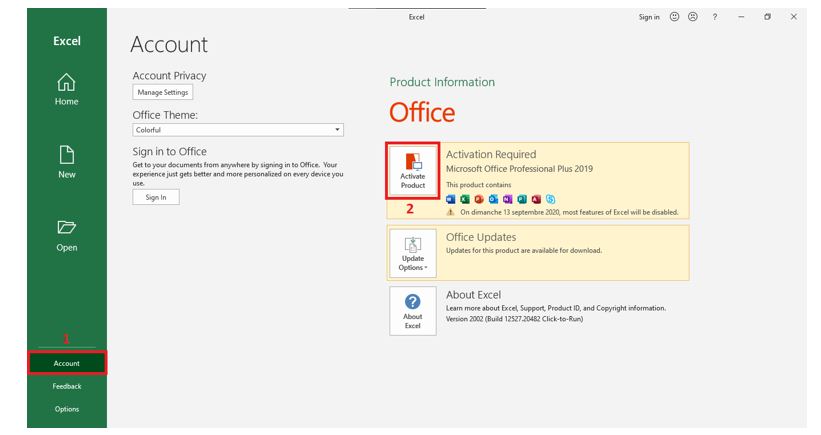The width and height of the screenshot is (821, 435).
Task: Click the Excel icon in product list
Action: point(465,198)
